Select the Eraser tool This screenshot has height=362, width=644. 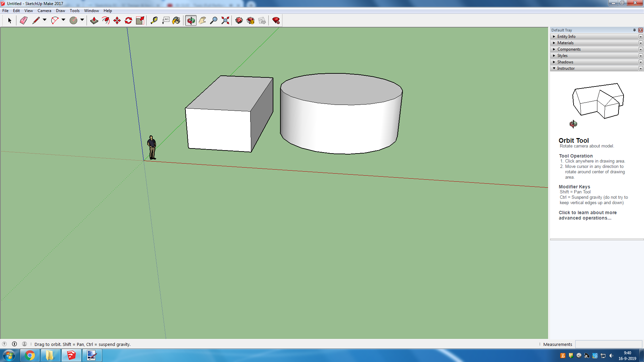(23, 21)
